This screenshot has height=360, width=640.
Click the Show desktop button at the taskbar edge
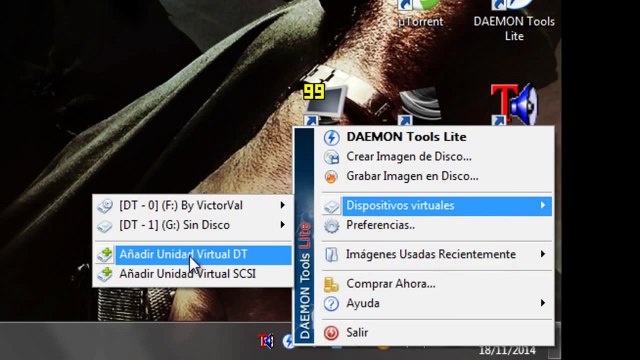click(x=554, y=341)
